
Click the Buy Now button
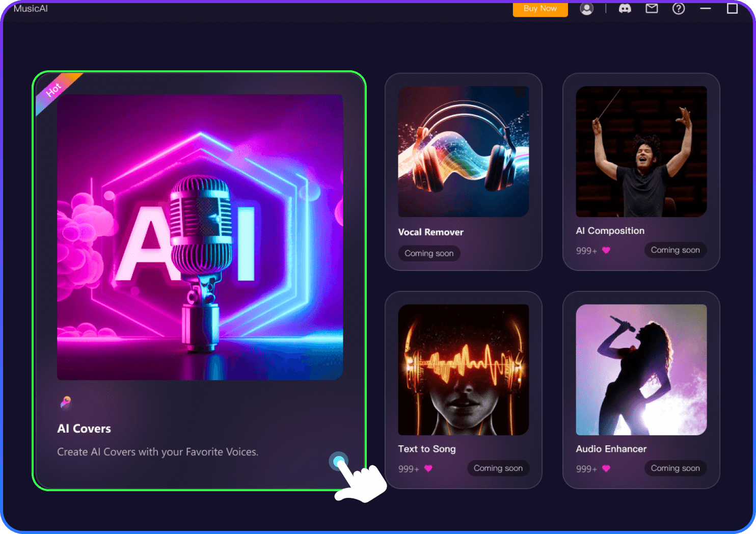pos(540,9)
